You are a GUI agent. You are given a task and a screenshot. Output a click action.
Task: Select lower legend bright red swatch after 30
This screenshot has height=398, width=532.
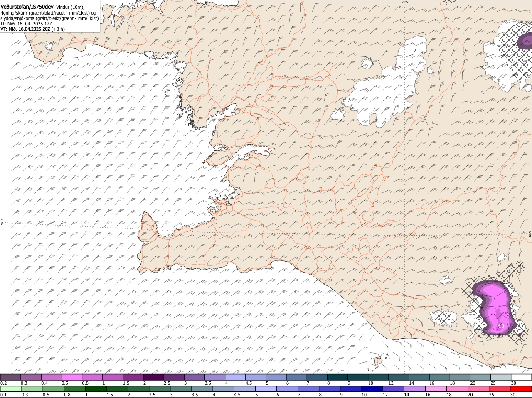[521, 389]
